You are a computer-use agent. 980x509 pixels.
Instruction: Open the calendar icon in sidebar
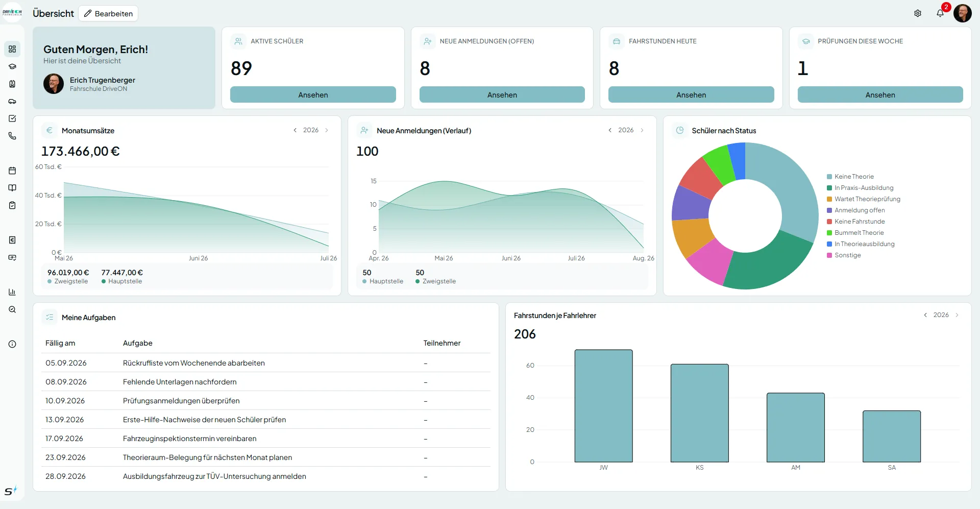point(12,171)
